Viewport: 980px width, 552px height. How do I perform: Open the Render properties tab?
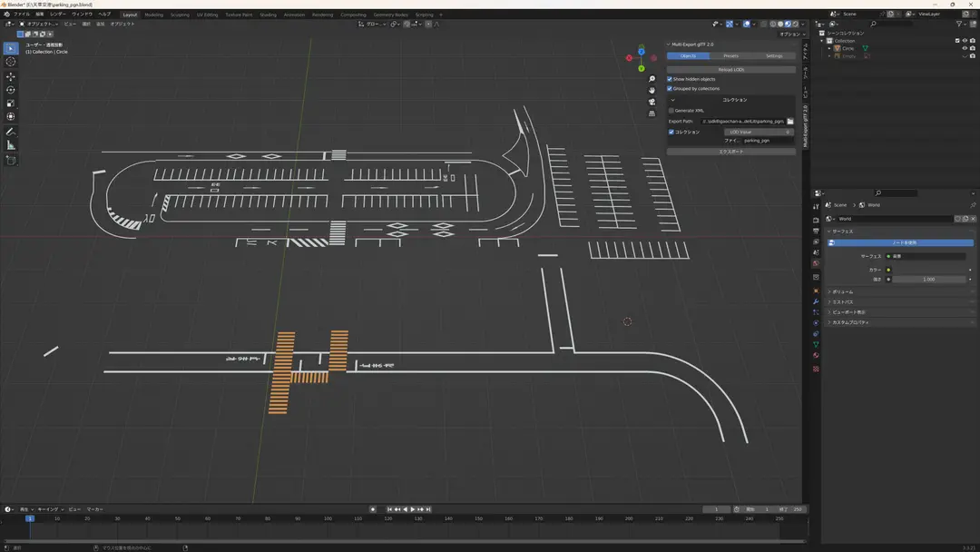pos(816,221)
